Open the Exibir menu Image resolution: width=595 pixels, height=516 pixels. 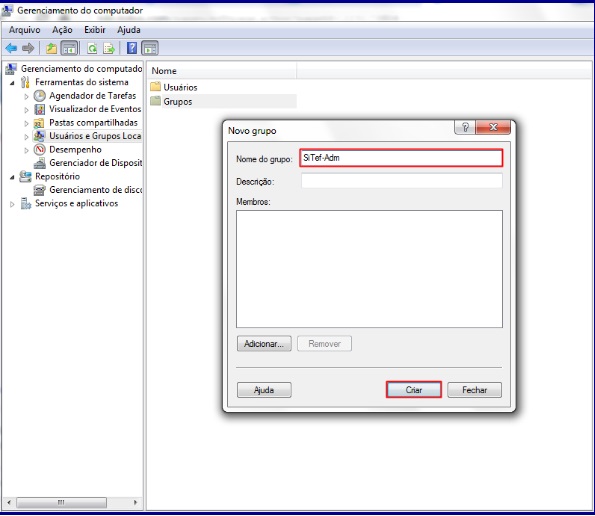(94, 30)
